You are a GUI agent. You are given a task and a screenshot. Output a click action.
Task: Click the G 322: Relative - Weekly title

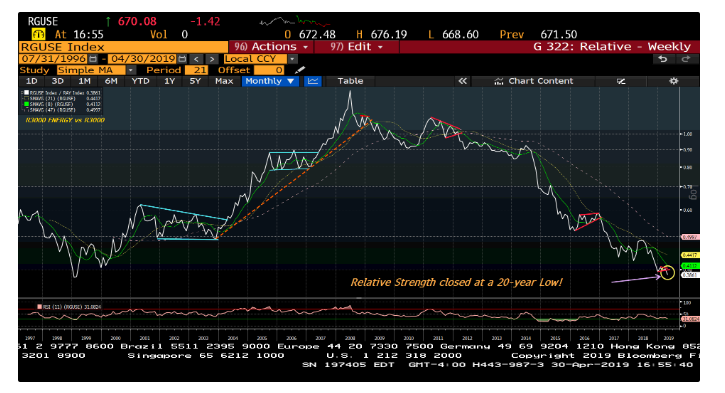click(611, 47)
